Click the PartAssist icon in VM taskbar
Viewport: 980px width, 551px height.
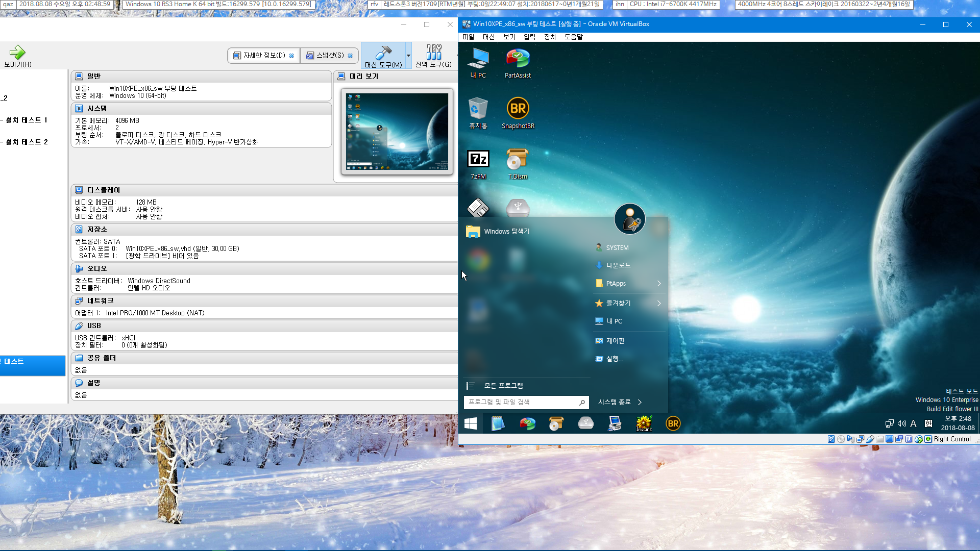tap(527, 423)
